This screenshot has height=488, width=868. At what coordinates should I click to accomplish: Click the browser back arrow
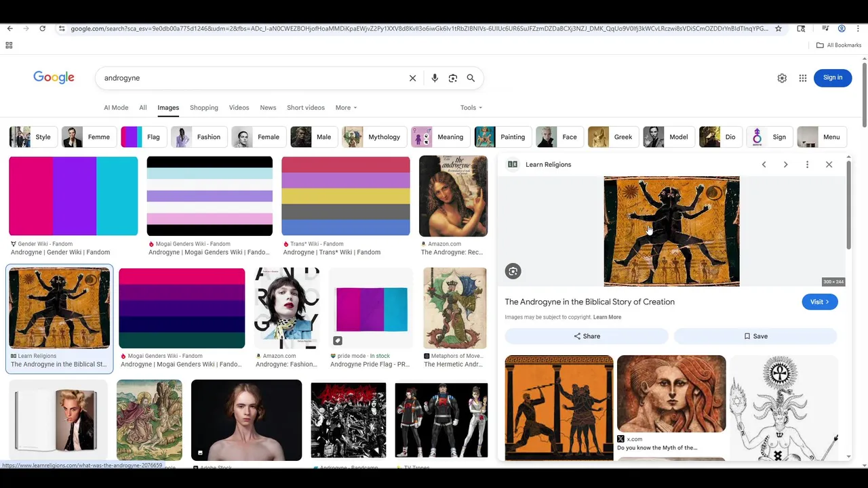tap(9, 28)
